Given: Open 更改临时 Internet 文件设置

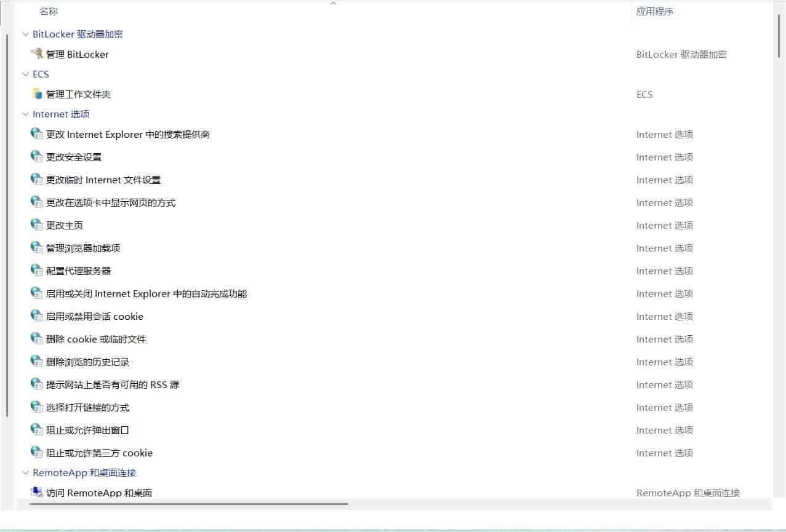Looking at the screenshot, I should click(x=103, y=180).
